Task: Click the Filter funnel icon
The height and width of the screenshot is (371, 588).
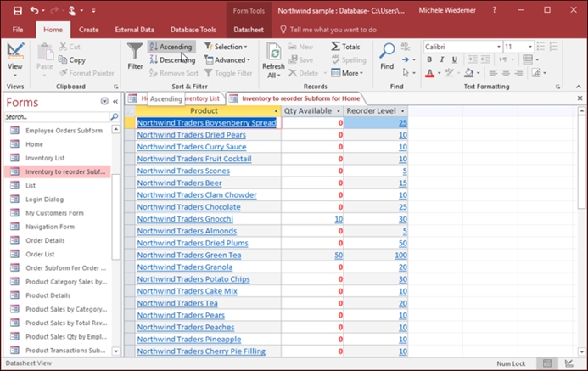Action: tap(135, 51)
